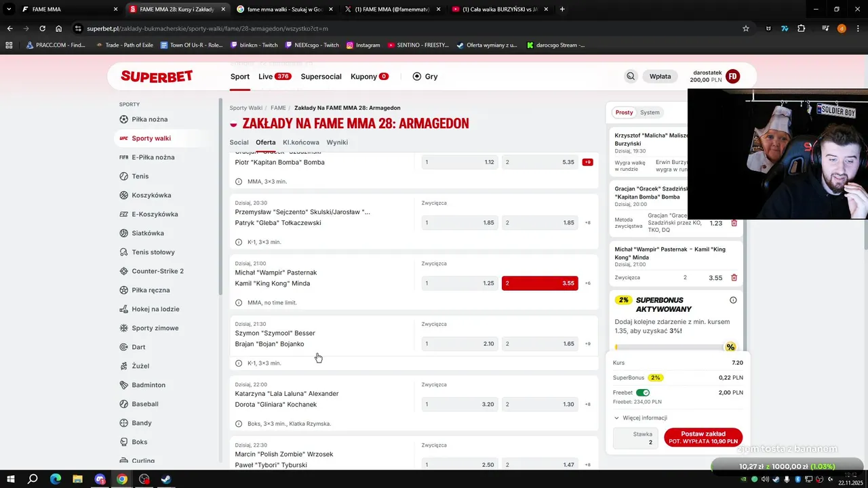868x488 pixels.
Task: Deselect Kamil Minda odds 3.55
Action: click(540, 283)
